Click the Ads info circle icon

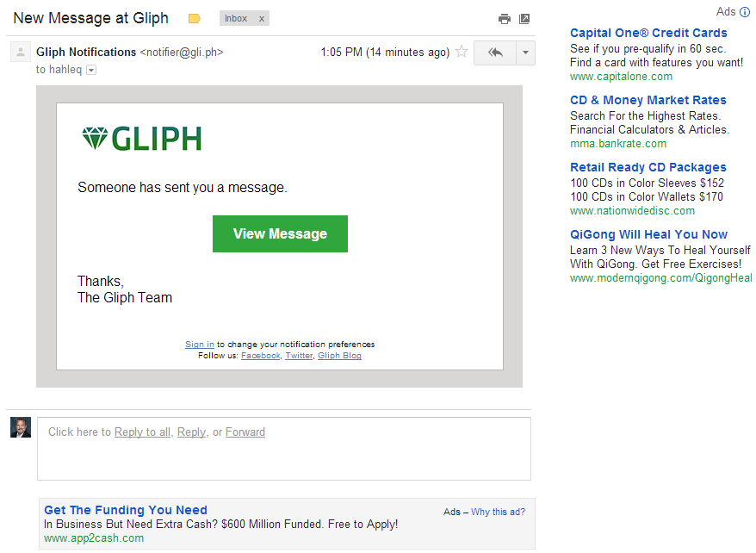click(745, 12)
